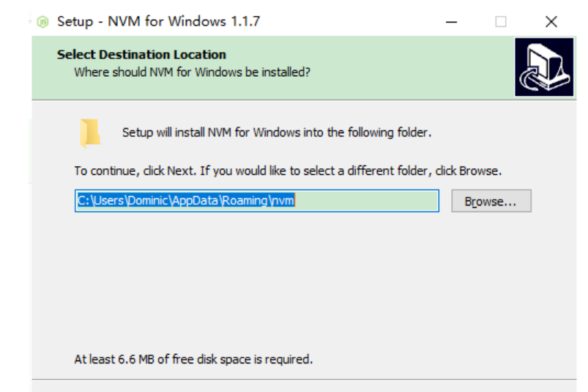Click the 'Setup - NVM for Windows 1.1.7' title
This screenshot has width=588, height=392.
[158, 21]
